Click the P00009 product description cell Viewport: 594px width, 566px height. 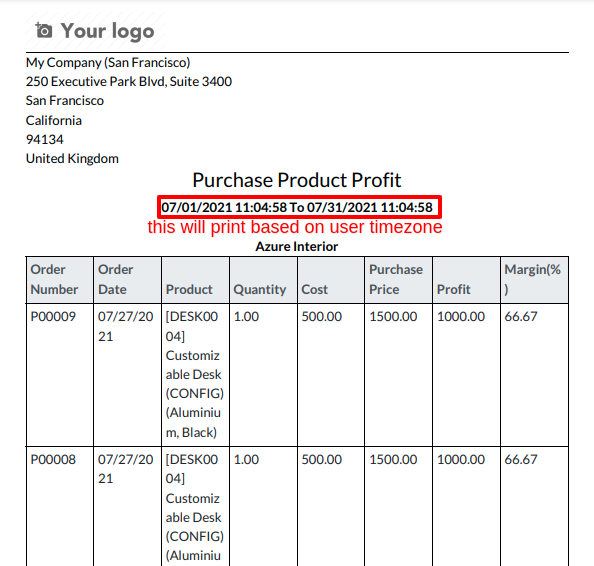click(x=195, y=375)
